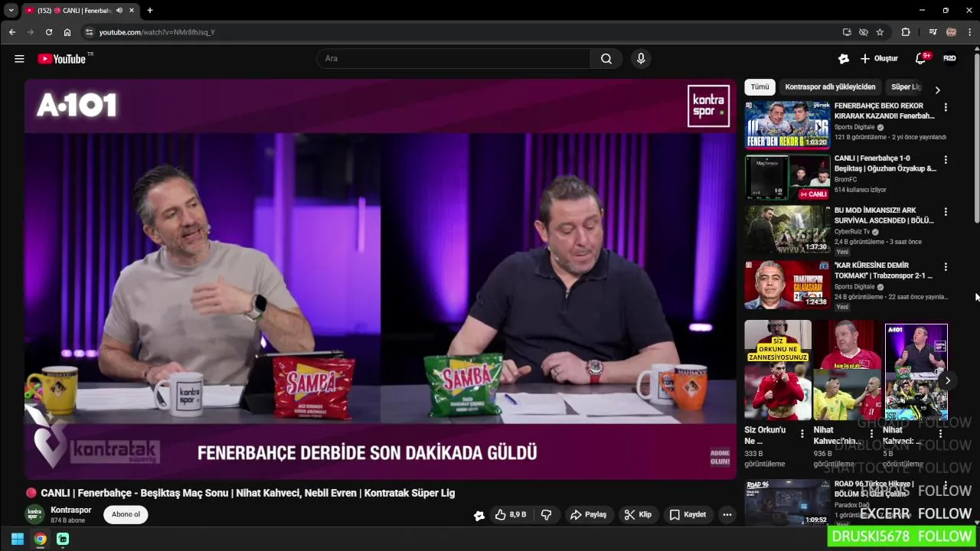Image resolution: width=980 pixels, height=551 pixels.
Task: Click the main video player area
Action: [381, 279]
